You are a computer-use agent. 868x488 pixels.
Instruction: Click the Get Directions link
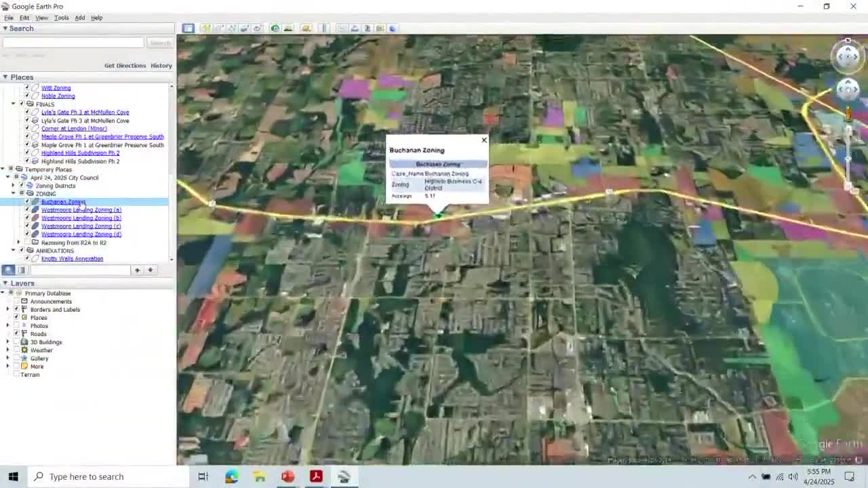(x=125, y=66)
